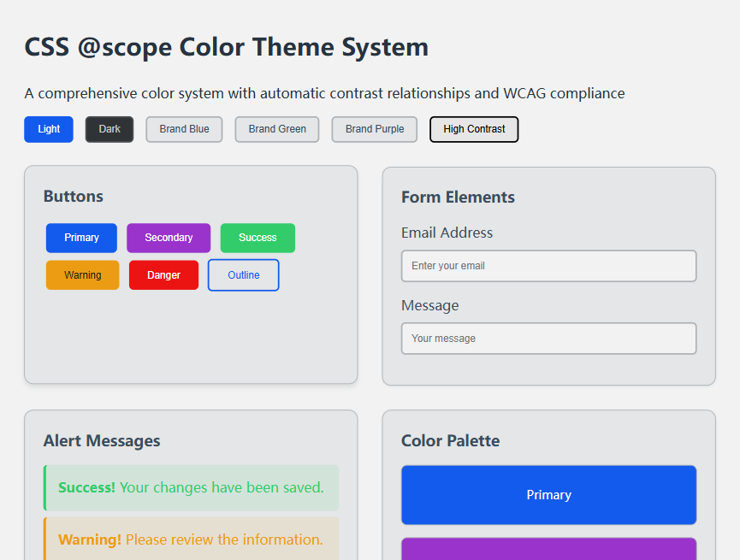Click the page title heading text
Image resolution: width=740 pixels, height=560 pixels.
click(226, 47)
